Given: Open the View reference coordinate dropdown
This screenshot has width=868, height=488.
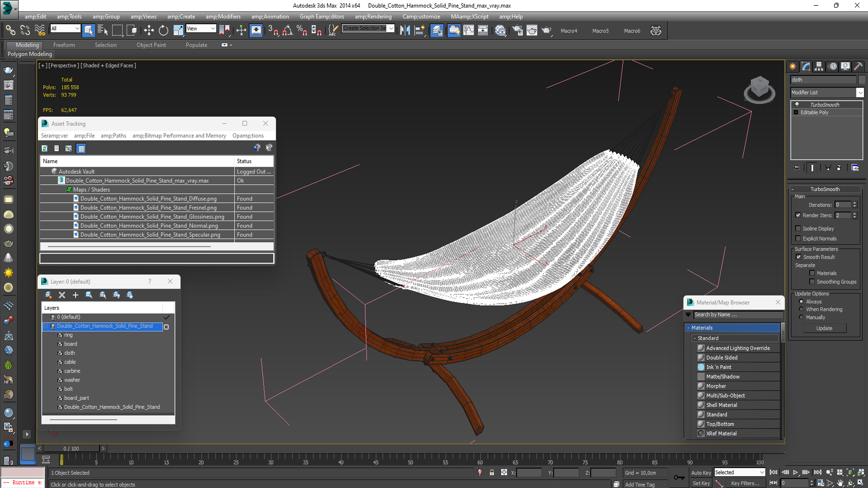Looking at the screenshot, I should [201, 28].
